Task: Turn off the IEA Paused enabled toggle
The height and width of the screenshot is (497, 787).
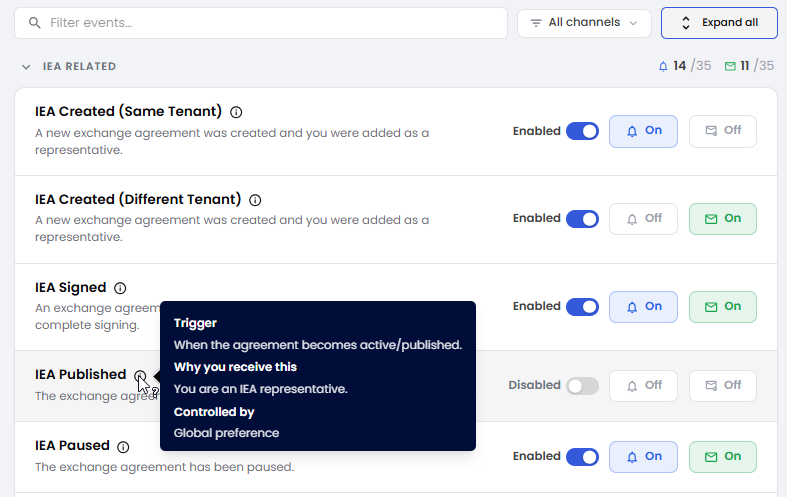Action: (x=582, y=457)
